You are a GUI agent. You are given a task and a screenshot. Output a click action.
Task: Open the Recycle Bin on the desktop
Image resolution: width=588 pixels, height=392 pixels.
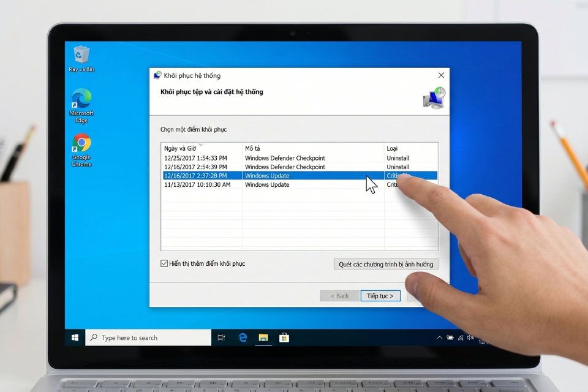[81, 54]
